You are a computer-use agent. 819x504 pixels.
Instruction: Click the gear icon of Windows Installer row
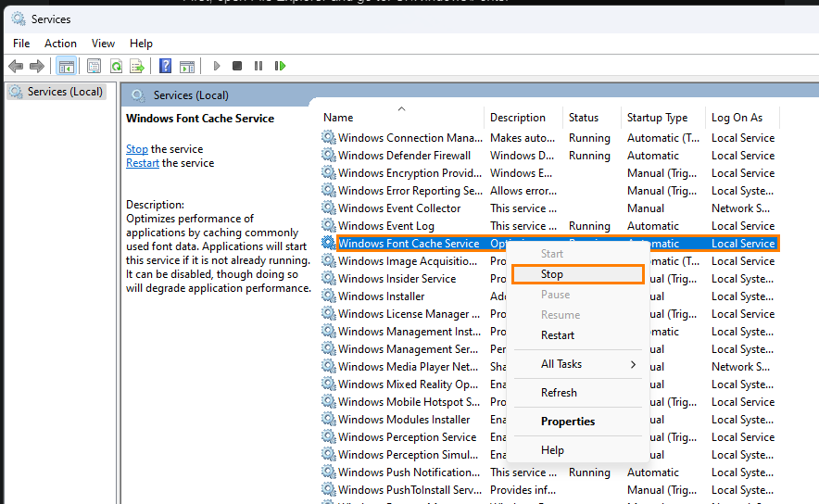click(328, 296)
